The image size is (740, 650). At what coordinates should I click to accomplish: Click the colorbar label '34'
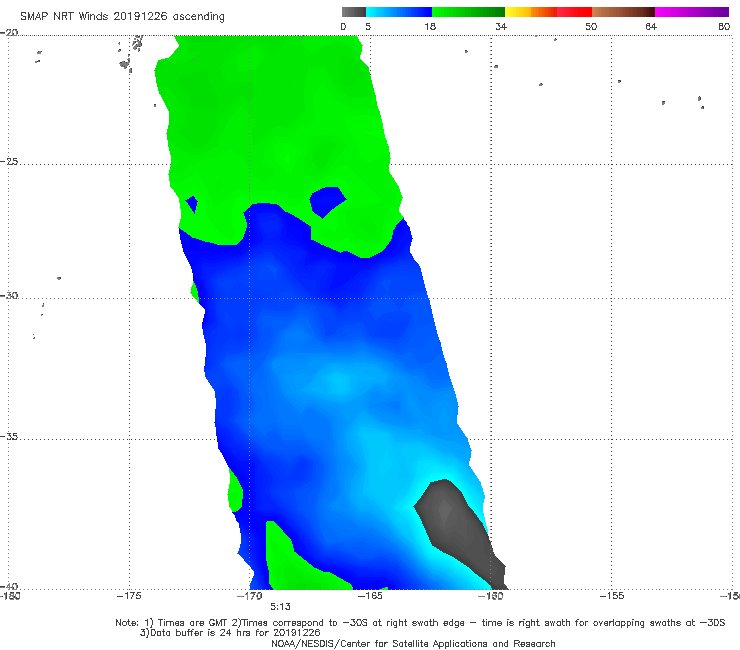(x=501, y=26)
